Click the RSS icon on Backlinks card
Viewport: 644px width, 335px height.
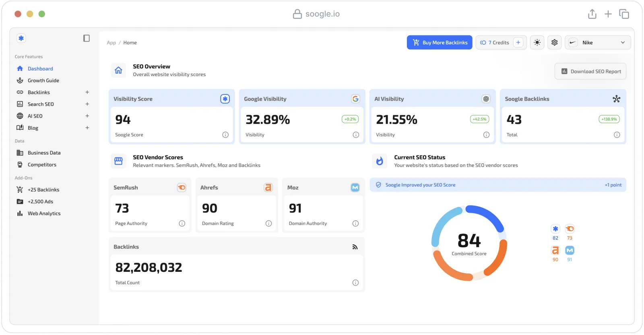pos(355,247)
